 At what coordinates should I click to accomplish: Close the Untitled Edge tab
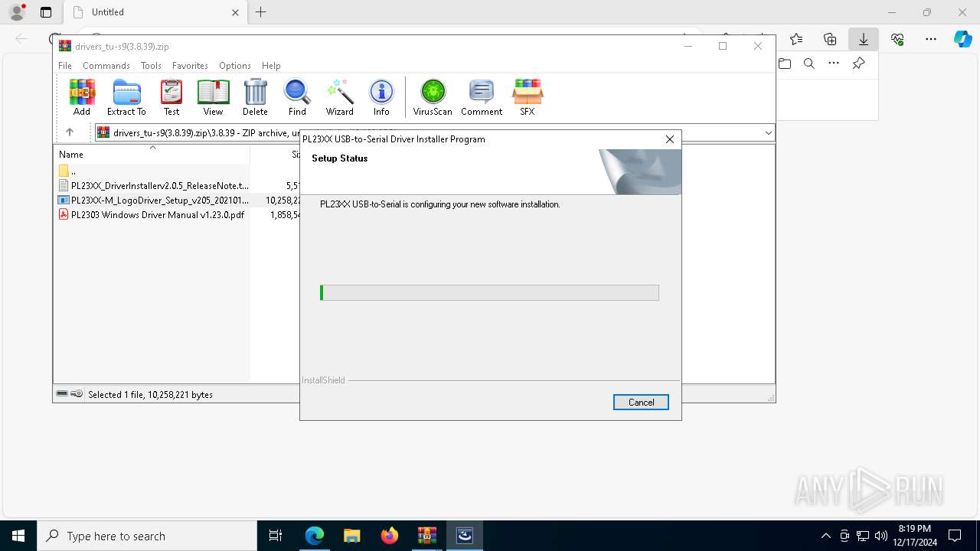click(236, 12)
